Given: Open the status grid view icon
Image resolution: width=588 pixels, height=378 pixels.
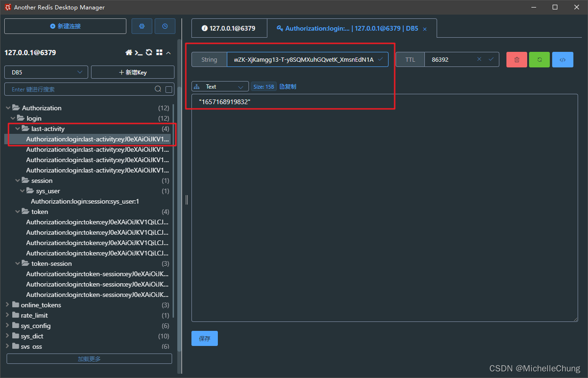Looking at the screenshot, I should (x=159, y=52).
